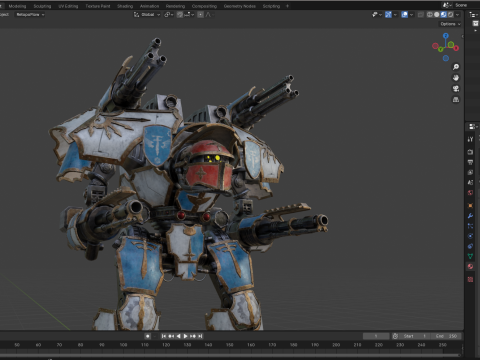480x360 pixels.
Task: Toggle viewport overlays visibility
Action: point(404,15)
